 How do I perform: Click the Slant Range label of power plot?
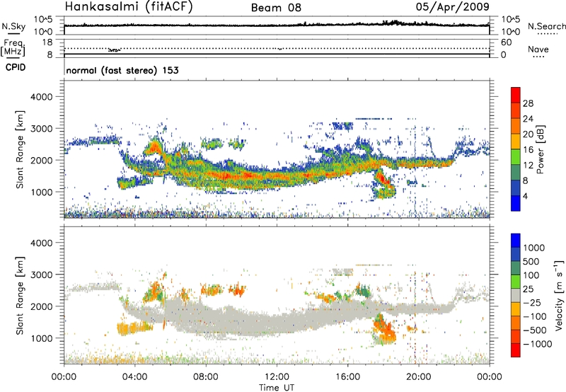coord(20,149)
